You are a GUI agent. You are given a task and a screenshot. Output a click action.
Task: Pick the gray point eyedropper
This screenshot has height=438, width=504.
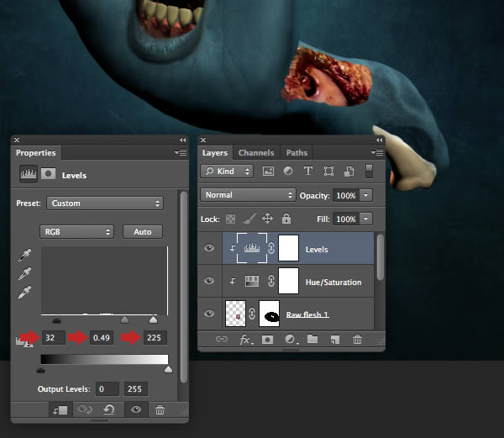(24, 274)
